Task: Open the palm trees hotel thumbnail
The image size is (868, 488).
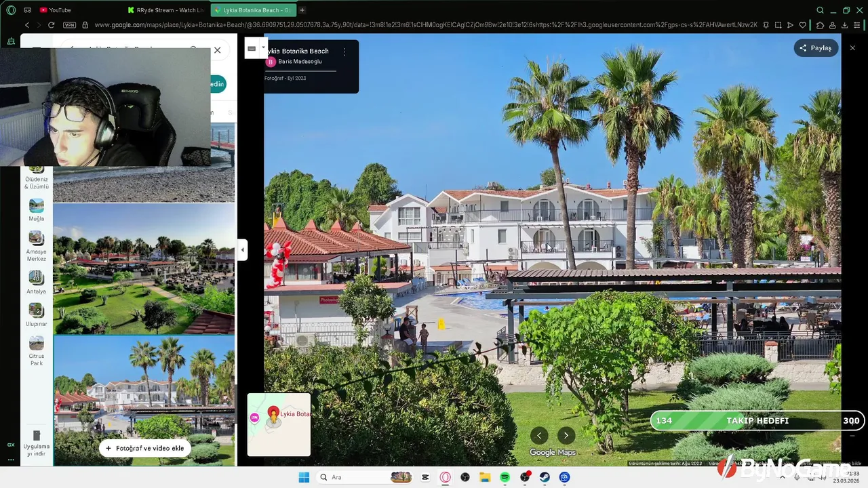Action: pos(144,400)
